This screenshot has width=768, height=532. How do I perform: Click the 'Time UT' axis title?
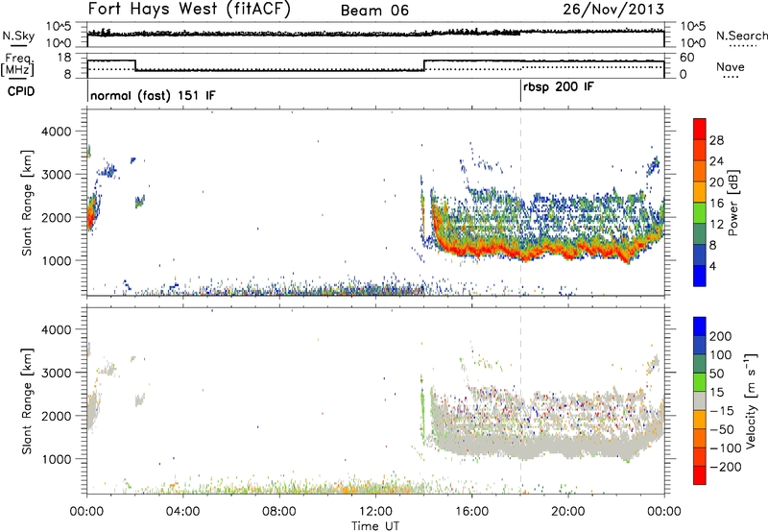point(375,526)
